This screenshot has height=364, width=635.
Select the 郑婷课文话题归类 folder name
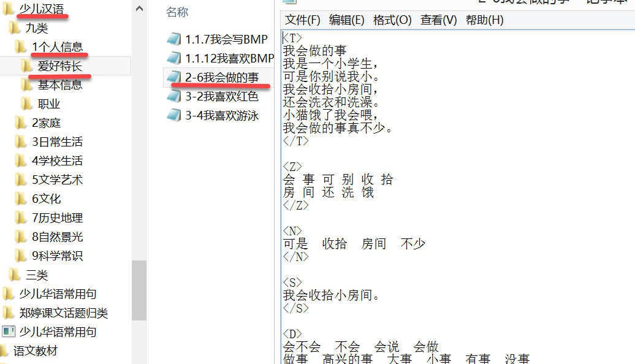pyautogui.click(x=64, y=313)
